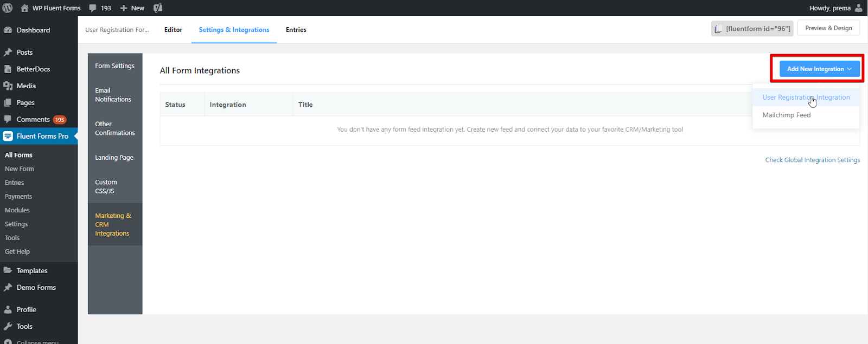Select User Registration Integration from the dropdown
The height and width of the screenshot is (344, 868).
tap(806, 98)
